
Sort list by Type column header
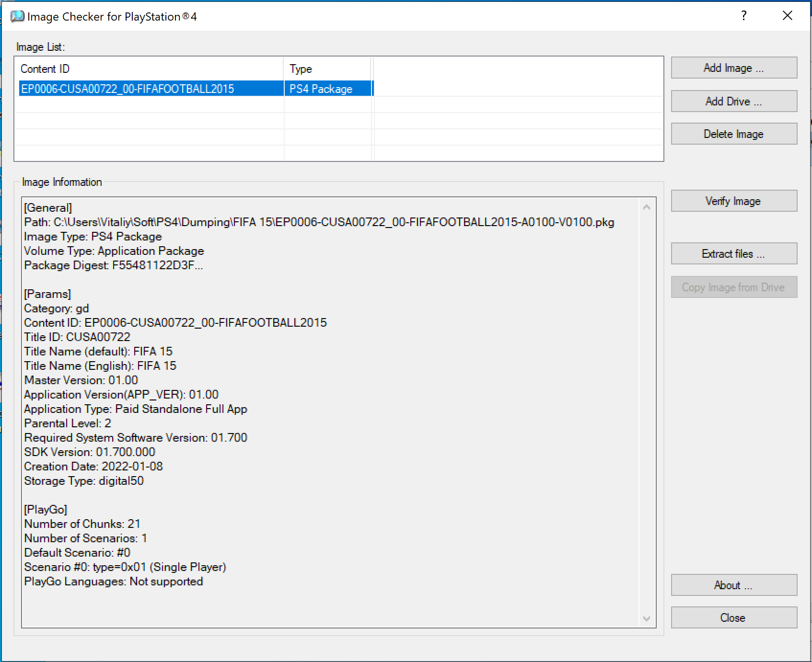click(327, 69)
